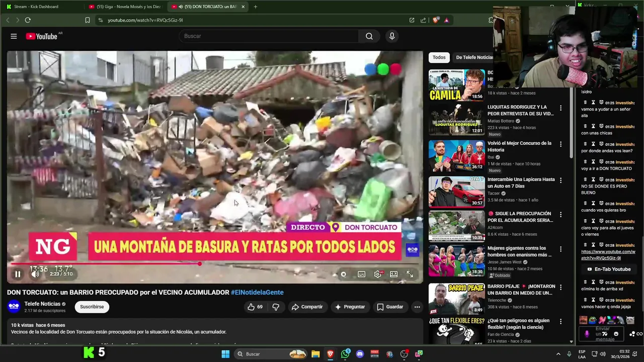This screenshot has width=644, height=362.
Task: Open a new browser tab
Action: coord(256,7)
